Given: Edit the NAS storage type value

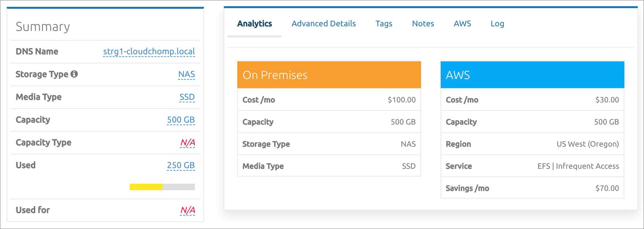Looking at the screenshot, I should tap(186, 75).
